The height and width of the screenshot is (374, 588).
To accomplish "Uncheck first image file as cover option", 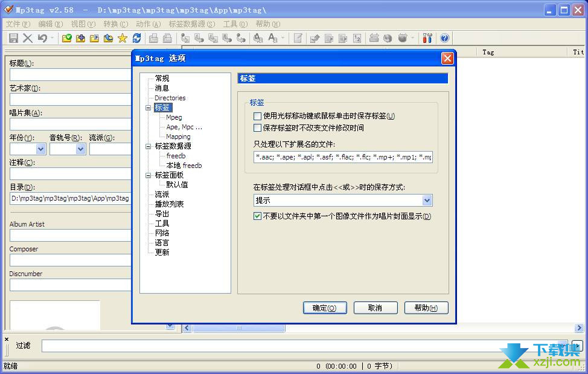I will (257, 216).
